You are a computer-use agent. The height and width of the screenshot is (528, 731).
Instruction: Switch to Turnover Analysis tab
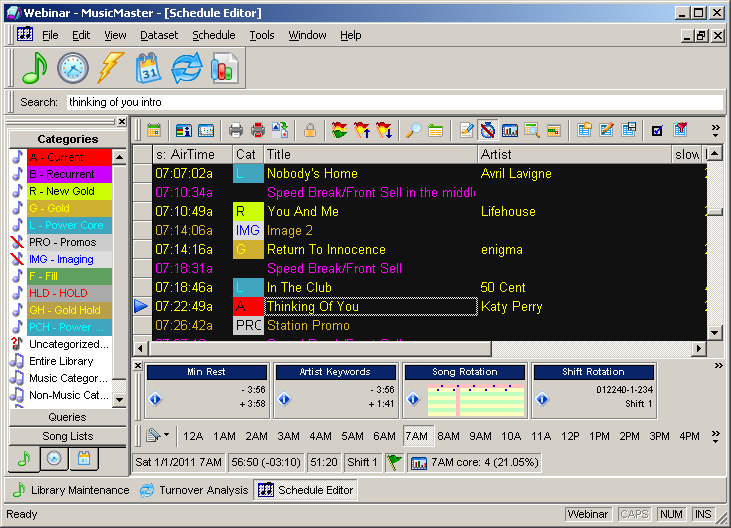(194, 490)
